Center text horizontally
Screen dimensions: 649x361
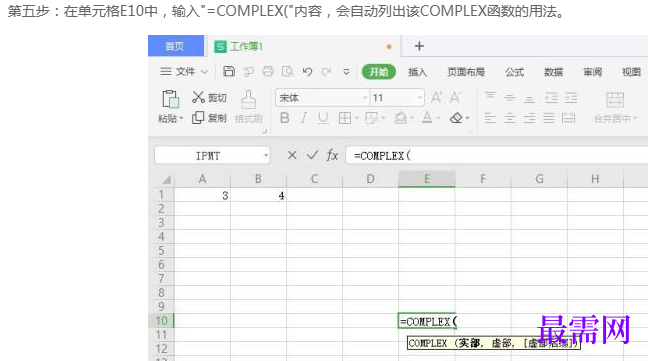[510, 118]
